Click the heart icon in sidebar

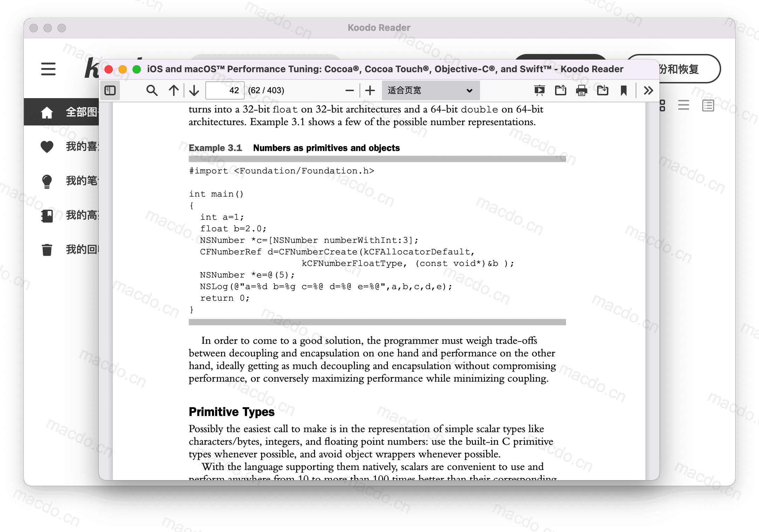pyautogui.click(x=47, y=146)
